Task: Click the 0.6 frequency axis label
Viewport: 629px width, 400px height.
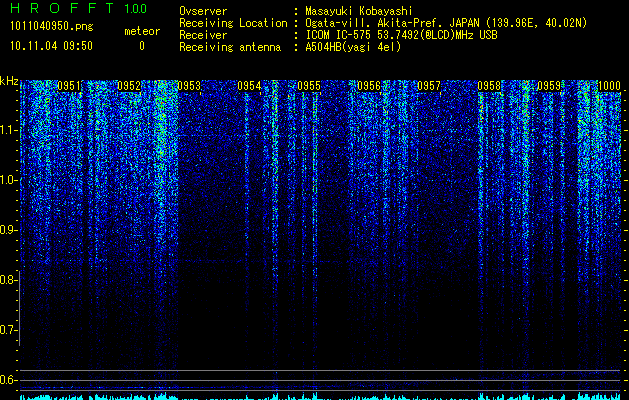Action: (8, 380)
